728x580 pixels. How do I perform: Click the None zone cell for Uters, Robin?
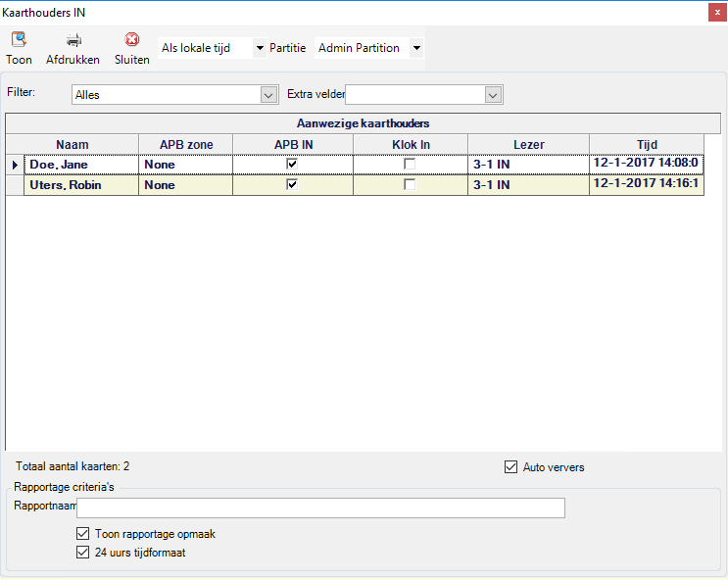[x=186, y=185]
